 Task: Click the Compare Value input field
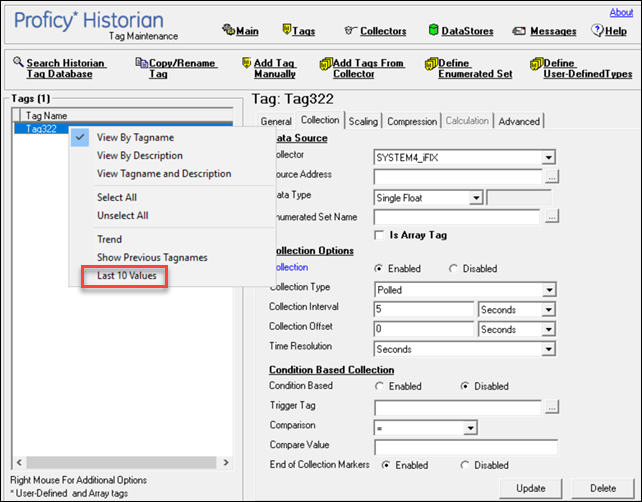pyautogui.click(x=466, y=447)
